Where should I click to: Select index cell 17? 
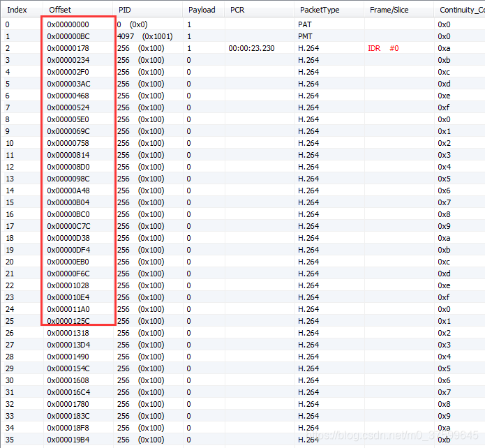pos(10,226)
